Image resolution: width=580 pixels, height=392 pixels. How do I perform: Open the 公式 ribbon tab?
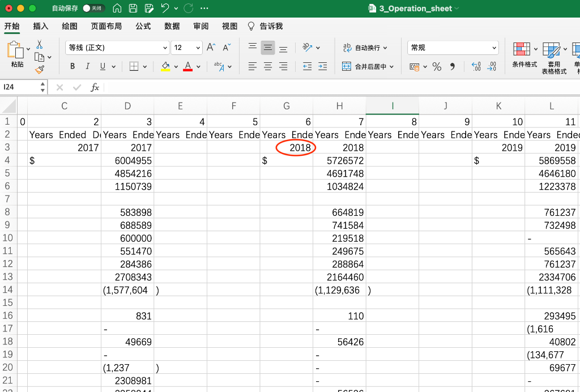[x=143, y=26]
